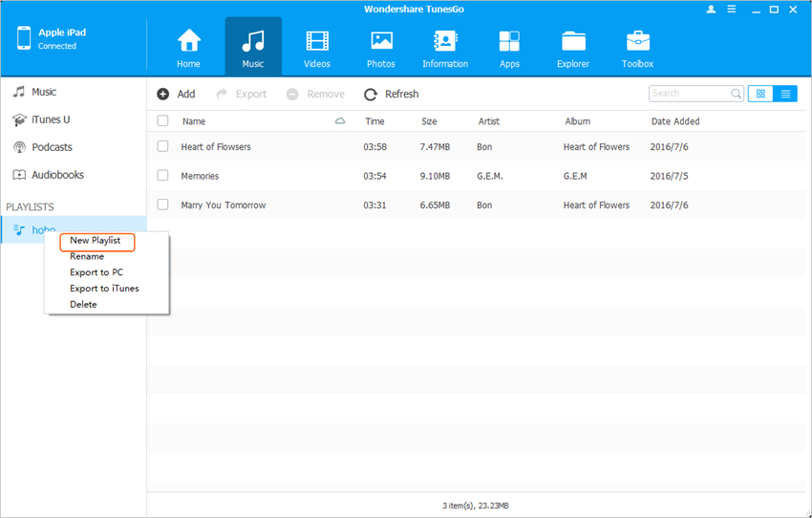Open the Information section
The height and width of the screenshot is (518, 812).
(x=445, y=48)
